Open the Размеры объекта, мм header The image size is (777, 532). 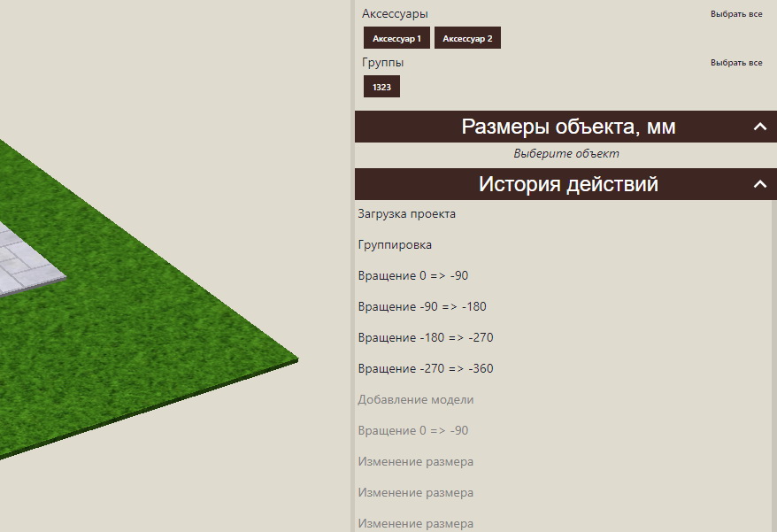click(x=565, y=127)
